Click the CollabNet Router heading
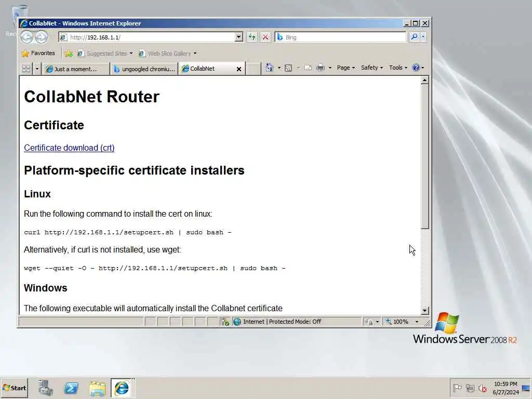The width and height of the screenshot is (532, 399). coord(91,97)
